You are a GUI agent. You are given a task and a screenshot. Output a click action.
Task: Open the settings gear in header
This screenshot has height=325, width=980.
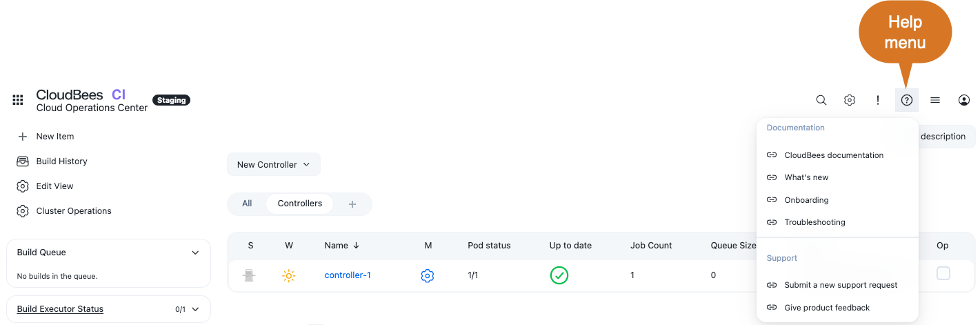pyautogui.click(x=850, y=100)
